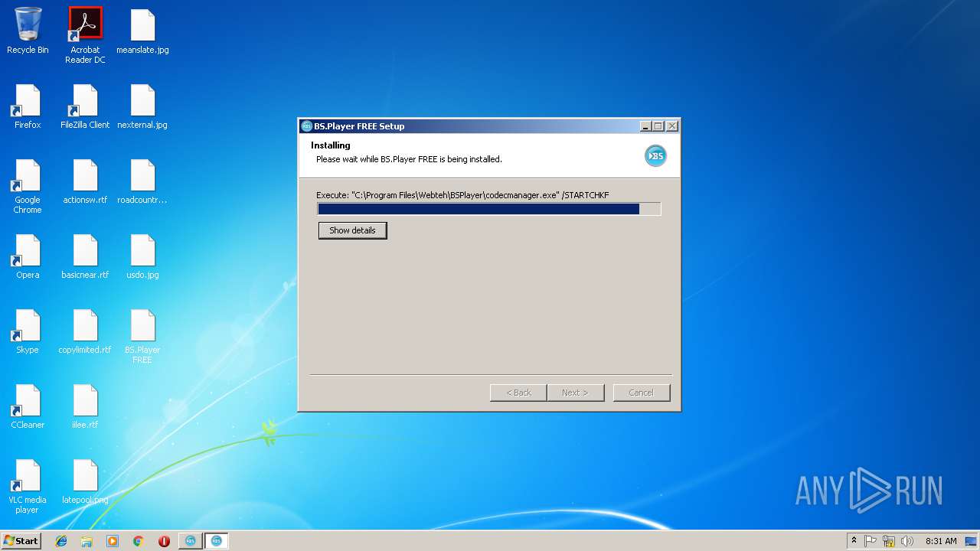Switch to first BS.Player taskbar item

[191, 541]
